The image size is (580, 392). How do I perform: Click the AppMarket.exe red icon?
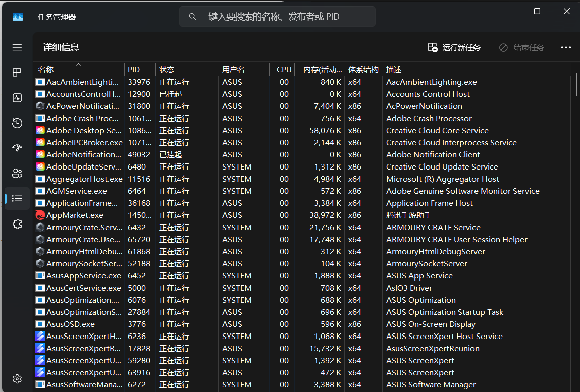coord(40,215)
